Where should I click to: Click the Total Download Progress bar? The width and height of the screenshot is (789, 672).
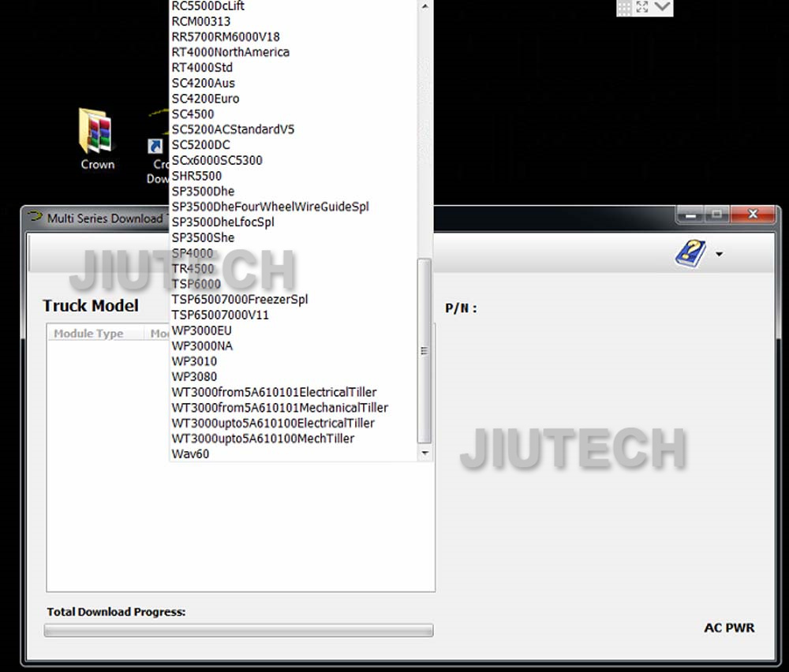coord(238,630)
